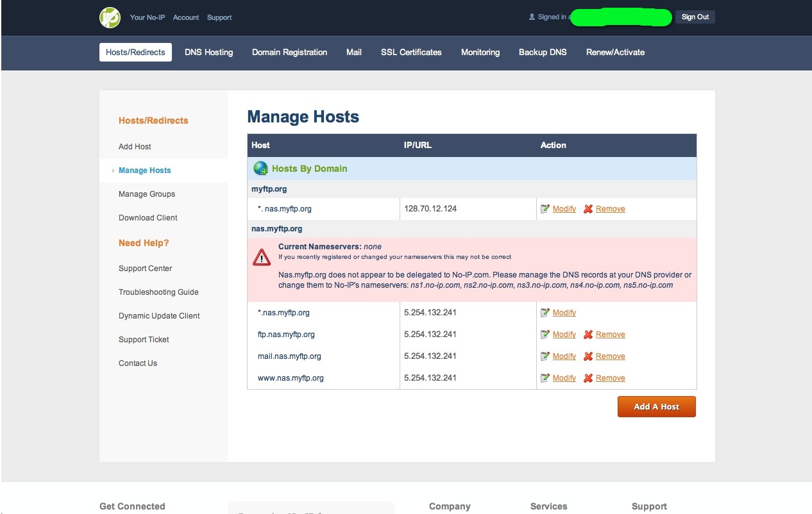
Task: Click modify pencil icon for ftp.nas.myftp.org
Action: (x=545, y=335)
